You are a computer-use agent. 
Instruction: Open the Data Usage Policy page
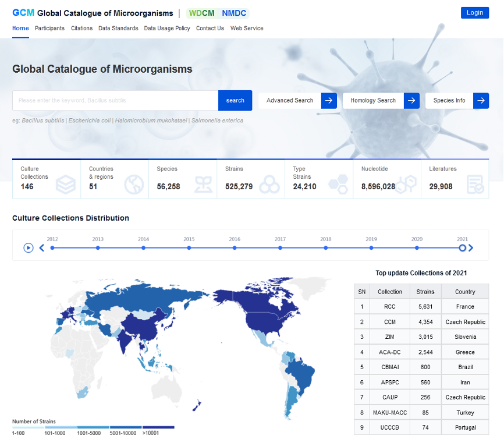pyautogui.click(x=167, y=29)
